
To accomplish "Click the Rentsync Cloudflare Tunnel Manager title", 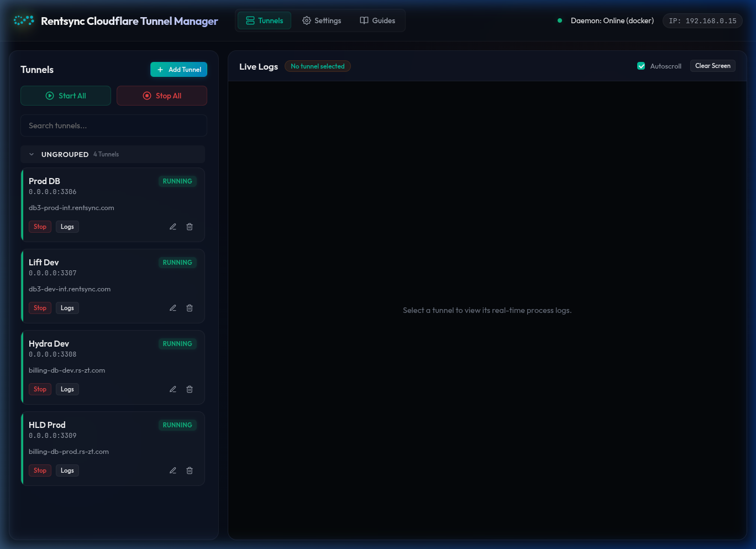I will point(129,21).
